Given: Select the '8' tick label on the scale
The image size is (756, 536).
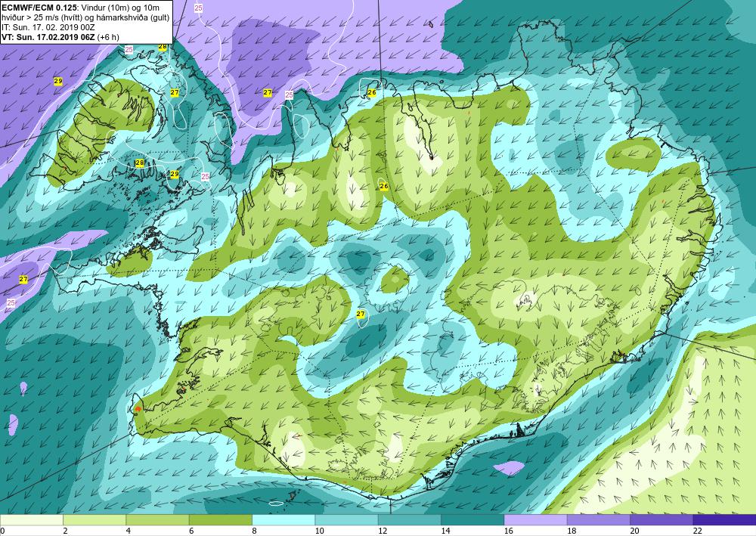Looking at the screenshot, I should click(255, 531).
